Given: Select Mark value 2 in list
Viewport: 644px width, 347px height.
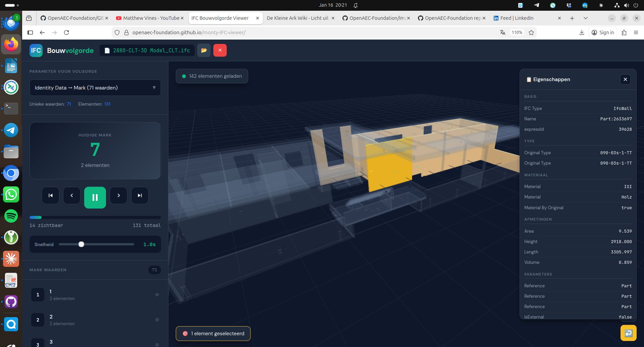Looking at the screenshot, I should click(x=95, y=320).
